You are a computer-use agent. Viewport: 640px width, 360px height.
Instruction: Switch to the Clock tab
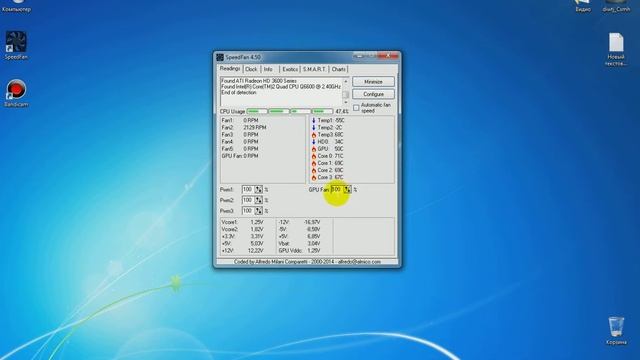(251, 69)
